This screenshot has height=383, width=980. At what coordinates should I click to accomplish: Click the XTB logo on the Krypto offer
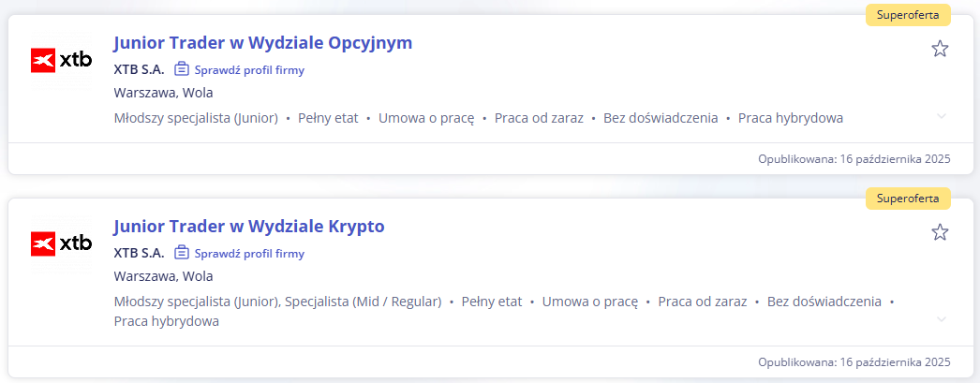62,243
